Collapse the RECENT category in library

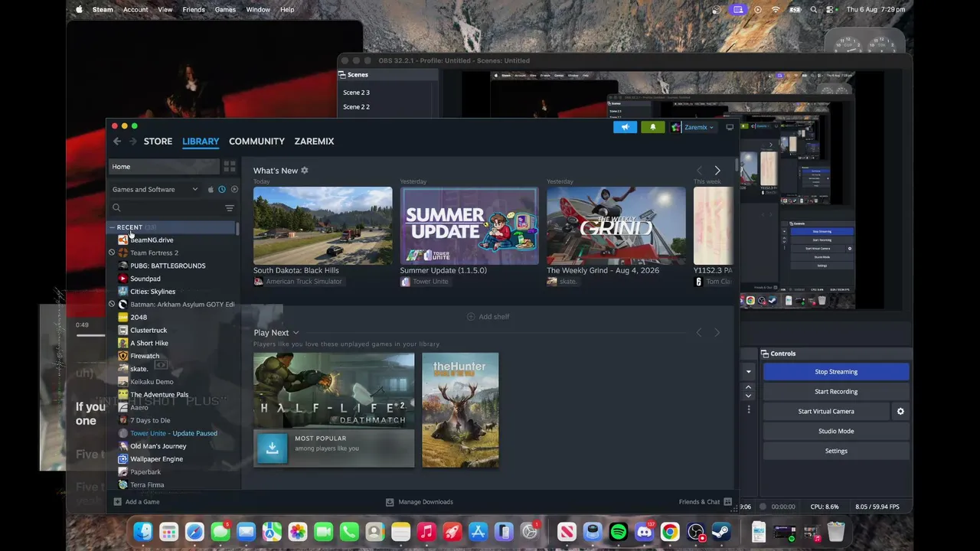pos(112,227)
